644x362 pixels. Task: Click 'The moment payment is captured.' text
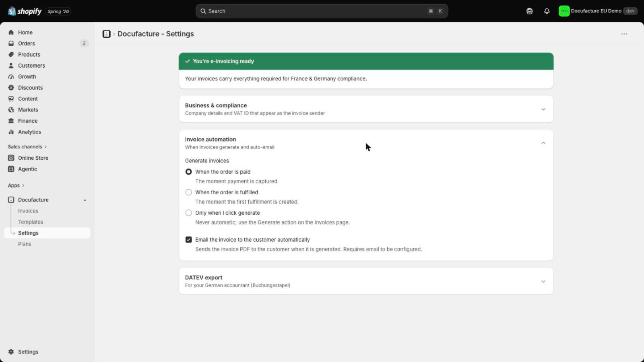click(x=237, y=181)
